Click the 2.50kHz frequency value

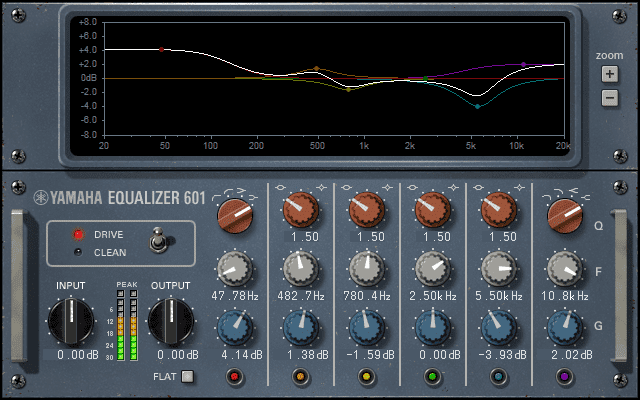(x=433, y=296)
